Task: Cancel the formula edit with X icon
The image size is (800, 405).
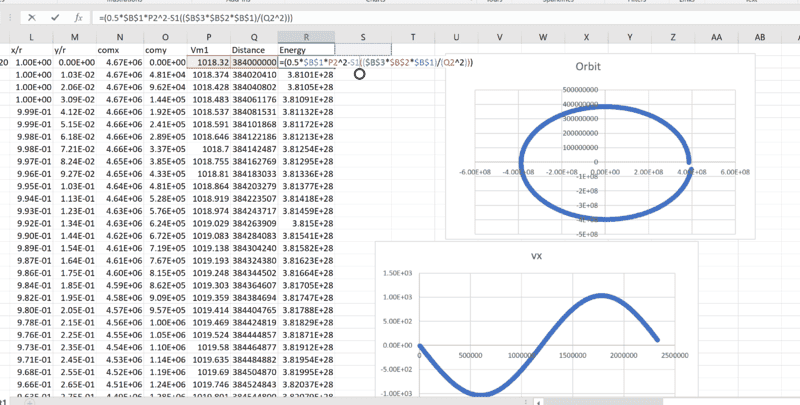Action: (32, 18)
